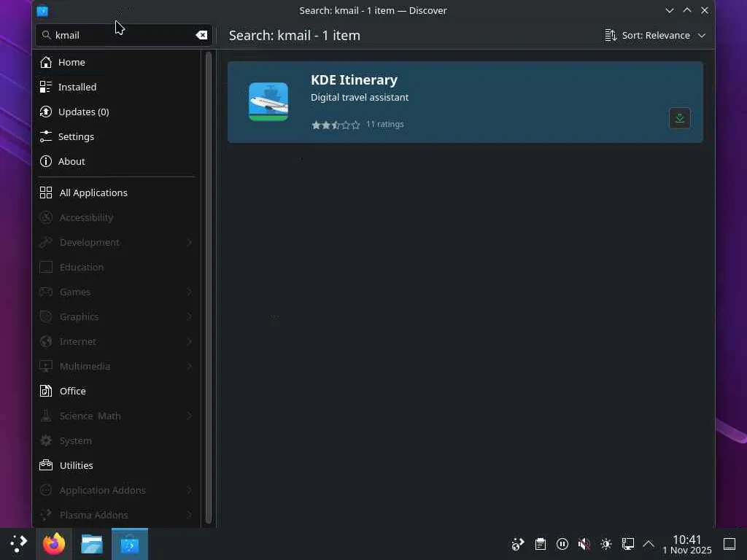Launch Firefox from the taskbar
The image size is (747, 560).
[54, 544]
